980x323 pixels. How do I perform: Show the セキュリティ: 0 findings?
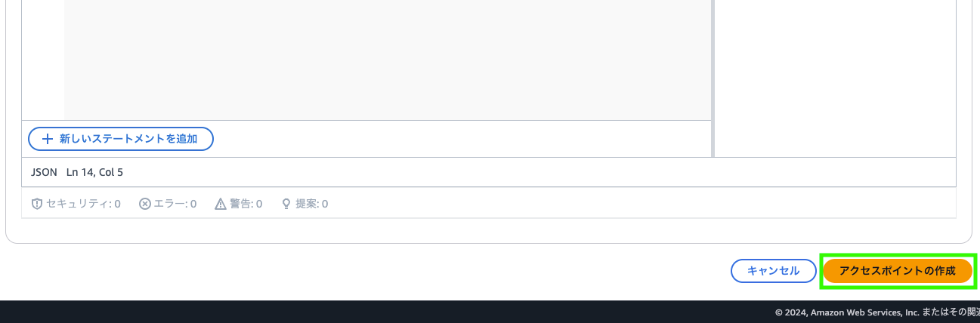coord(76,204)
